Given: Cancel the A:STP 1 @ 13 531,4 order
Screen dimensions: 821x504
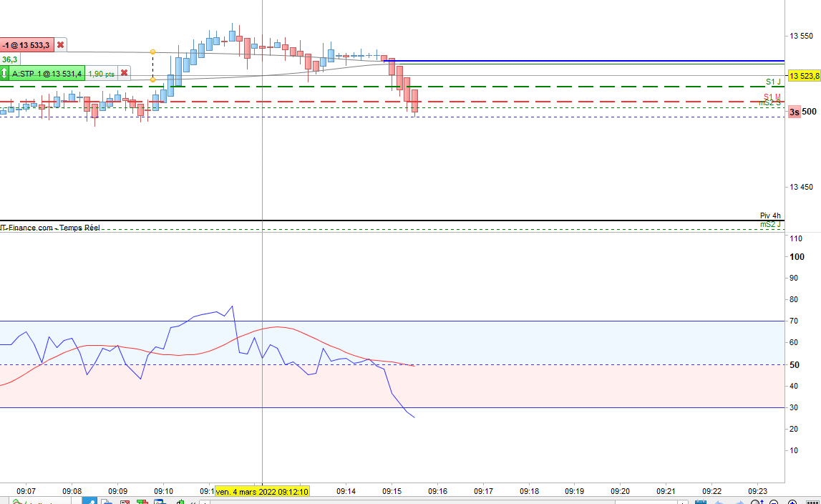Looking at the screenshot, I should pyautogui.click(x=124, y=73).
